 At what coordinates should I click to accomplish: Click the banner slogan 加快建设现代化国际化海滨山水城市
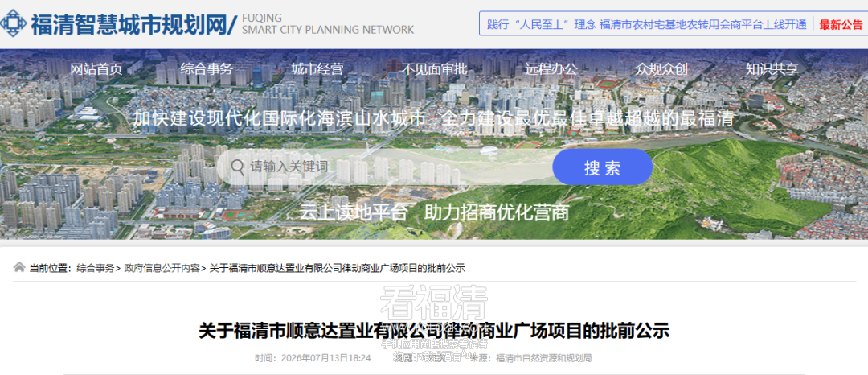click(280, 118)
